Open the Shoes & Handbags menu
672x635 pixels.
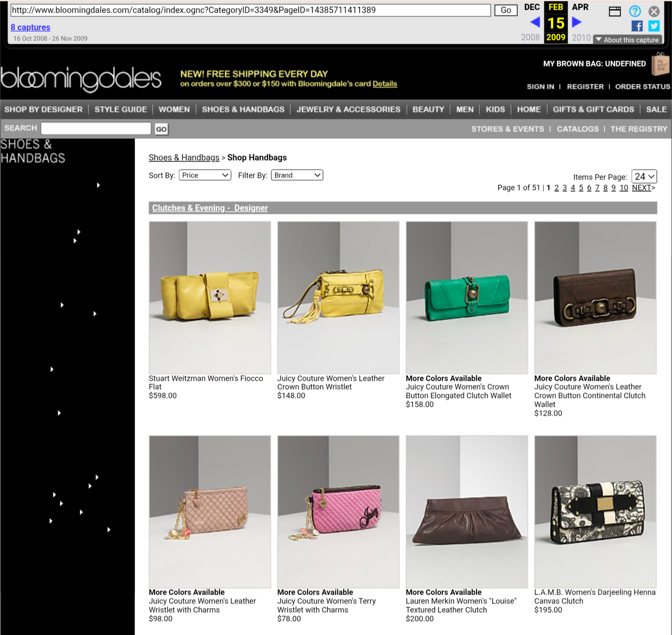click(243, 109)
